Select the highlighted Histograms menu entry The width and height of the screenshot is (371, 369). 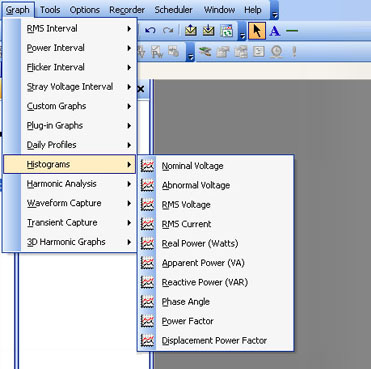(x=70, y=164)
